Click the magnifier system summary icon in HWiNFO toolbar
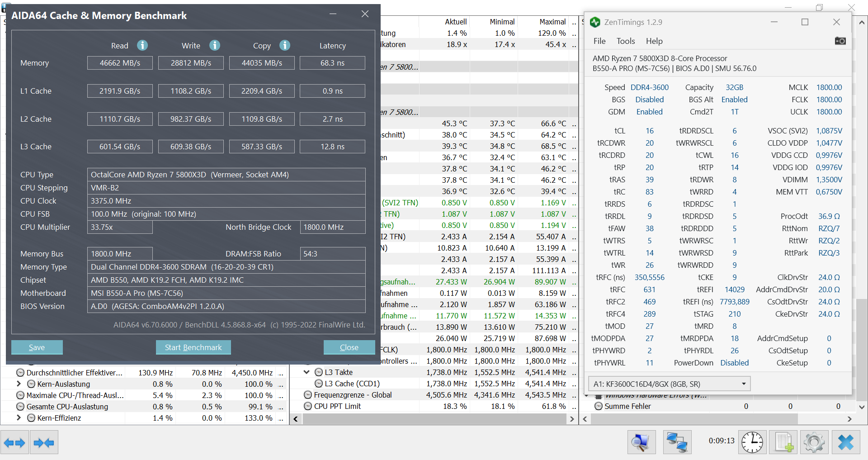Viewport: 868px width, 460px height. (642, 442)
